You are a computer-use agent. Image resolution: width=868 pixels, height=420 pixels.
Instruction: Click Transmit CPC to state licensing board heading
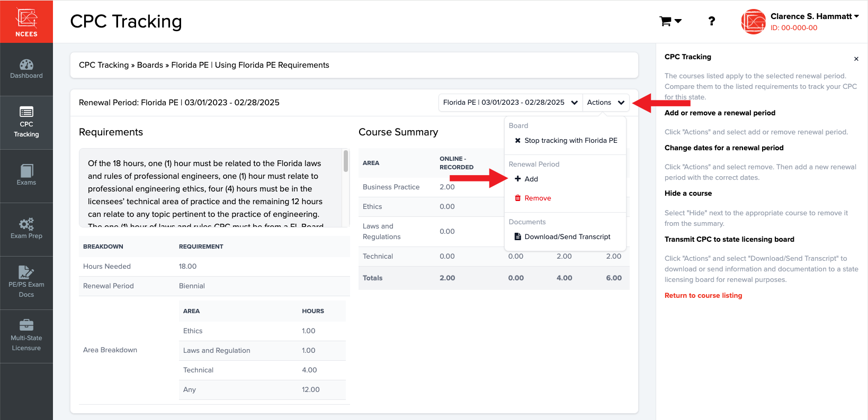729,239
